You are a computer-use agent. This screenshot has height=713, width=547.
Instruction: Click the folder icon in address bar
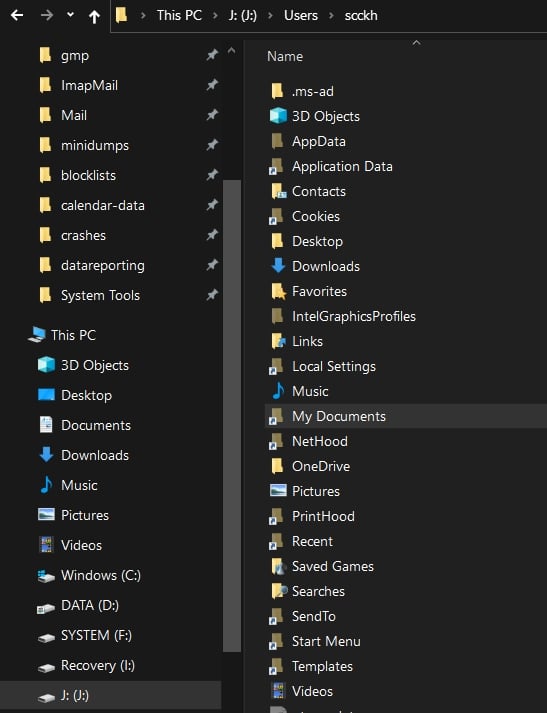(x=121, y=15)
